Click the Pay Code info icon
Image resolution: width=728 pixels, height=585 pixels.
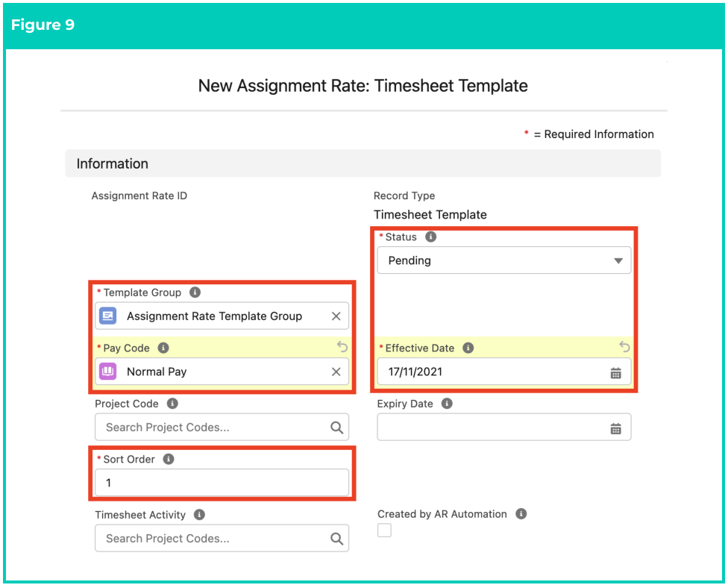click(x=163, y=348)
